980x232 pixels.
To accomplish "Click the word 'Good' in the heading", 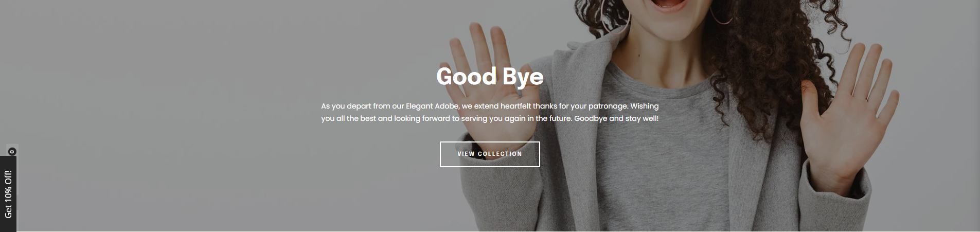I will coord(467,76).
